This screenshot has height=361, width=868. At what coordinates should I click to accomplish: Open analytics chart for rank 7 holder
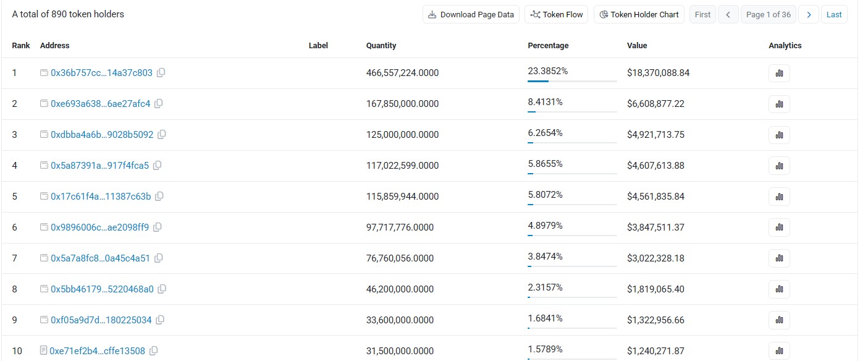(x=779, y=258)
